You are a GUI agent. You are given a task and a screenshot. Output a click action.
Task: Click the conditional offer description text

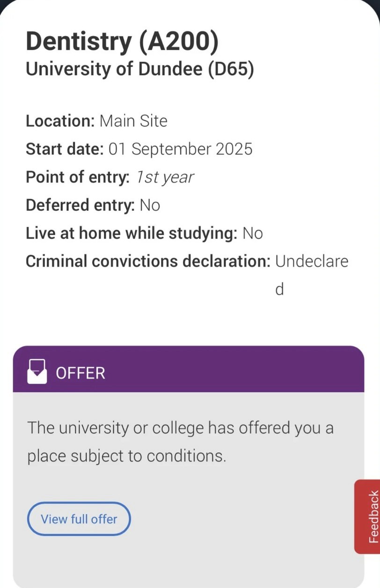pyautogui.click(x=180, y=442)
